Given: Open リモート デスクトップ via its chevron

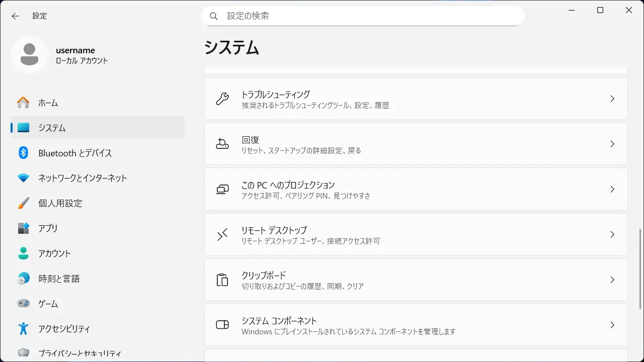Looking at the screenshot, I should (612, 234).
